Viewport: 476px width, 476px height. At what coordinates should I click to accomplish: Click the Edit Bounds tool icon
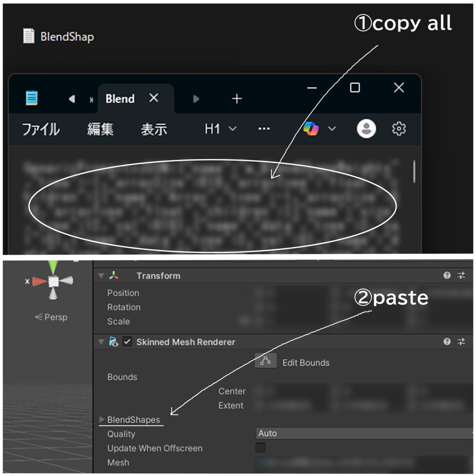(x=265, y=361)
